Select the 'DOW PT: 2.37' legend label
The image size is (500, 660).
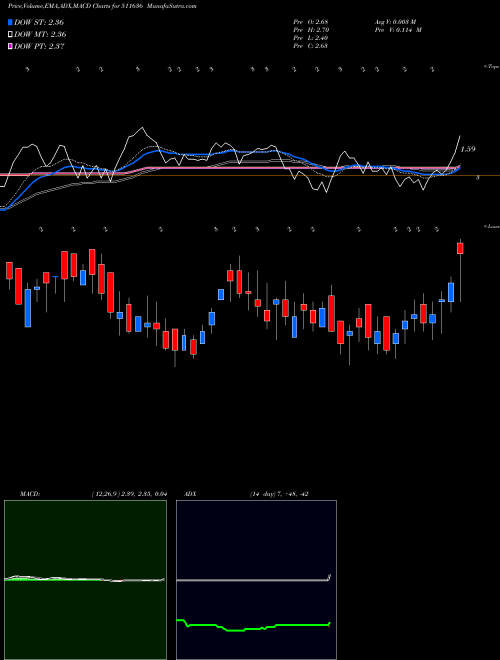[x=39, y=46]
